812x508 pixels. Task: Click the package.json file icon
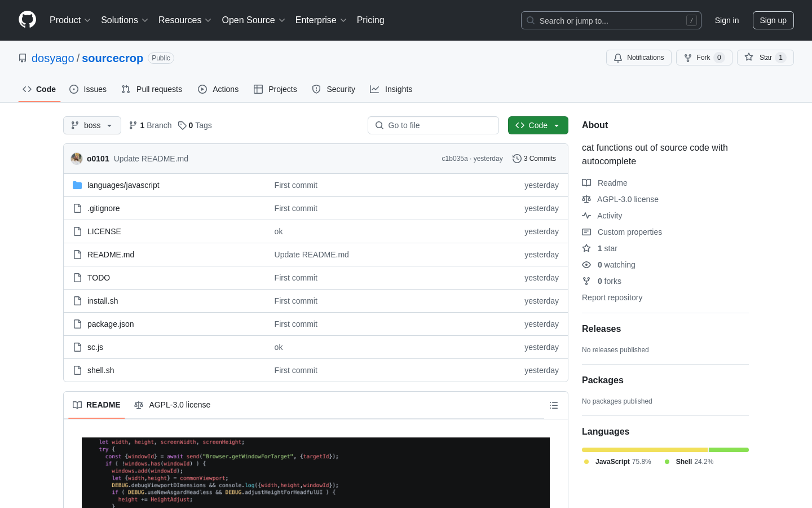77,324
